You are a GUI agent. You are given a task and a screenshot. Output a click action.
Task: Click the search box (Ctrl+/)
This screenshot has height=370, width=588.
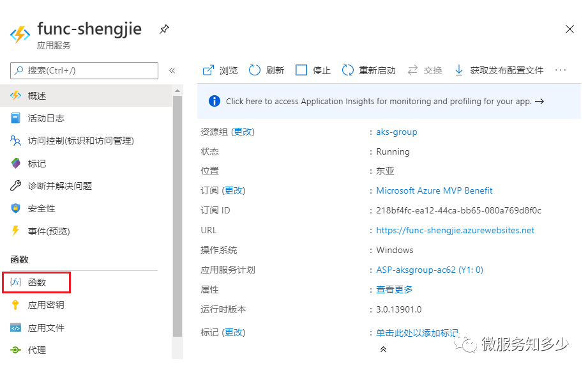click(84, 70)
